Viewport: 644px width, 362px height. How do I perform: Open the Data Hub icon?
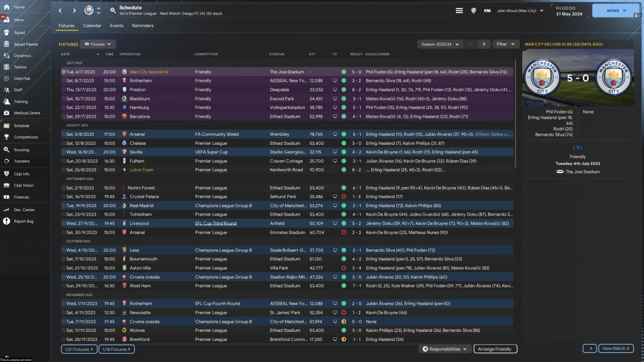[x=7, y=78]
